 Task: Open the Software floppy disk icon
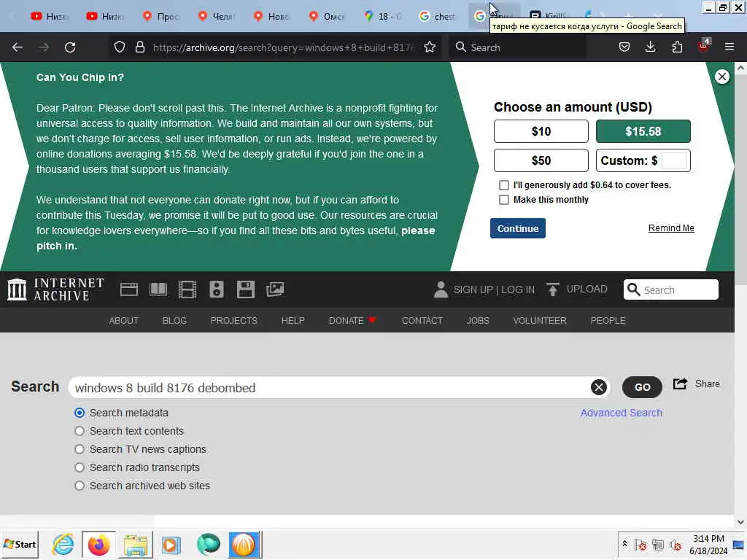(246, 289)
